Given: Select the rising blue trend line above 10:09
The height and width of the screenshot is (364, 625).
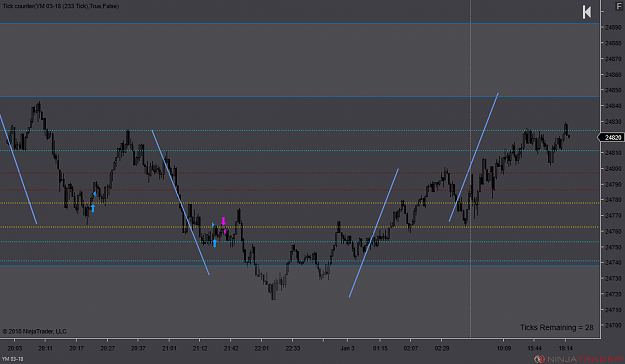Looking at the screenshot, I should click(x=474, y=157).
